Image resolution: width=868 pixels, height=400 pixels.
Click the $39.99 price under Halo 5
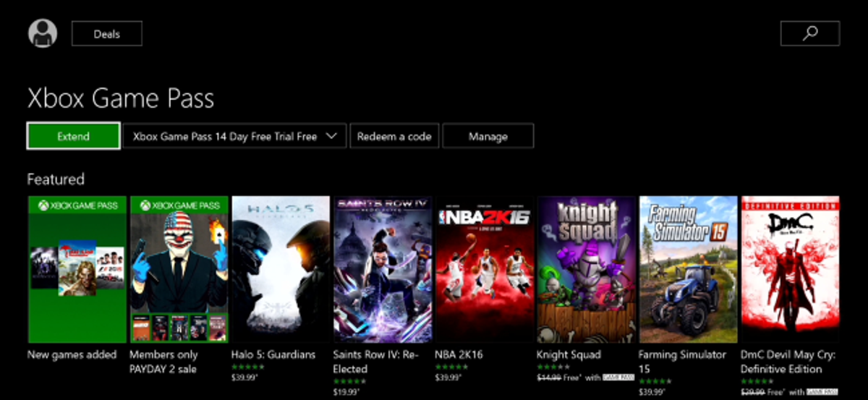(244, 378)
